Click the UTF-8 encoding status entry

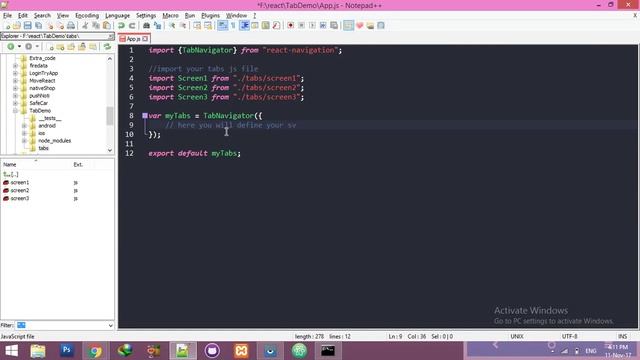[569, 337]
